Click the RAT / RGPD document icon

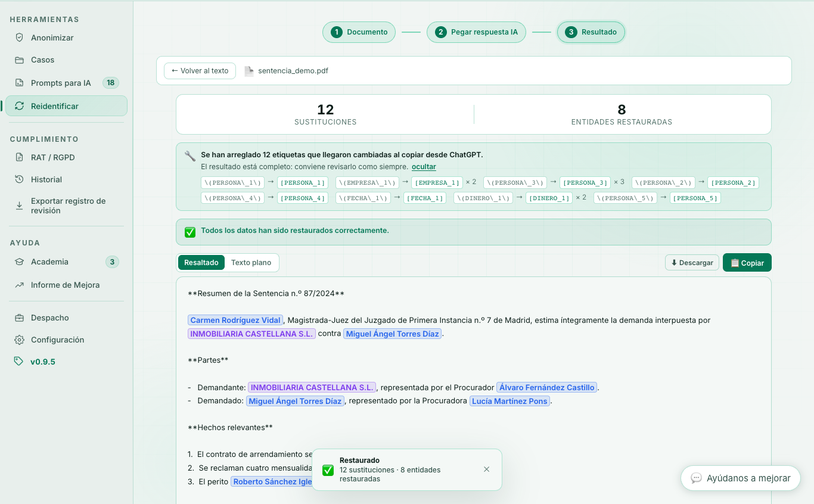(20, 157)
